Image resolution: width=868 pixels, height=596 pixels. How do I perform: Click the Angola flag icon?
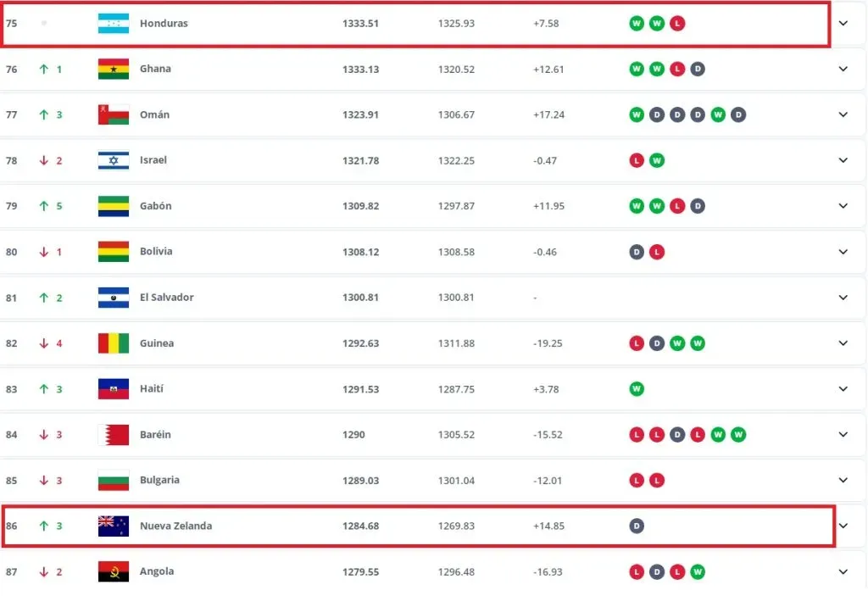(x=114, y=571)
